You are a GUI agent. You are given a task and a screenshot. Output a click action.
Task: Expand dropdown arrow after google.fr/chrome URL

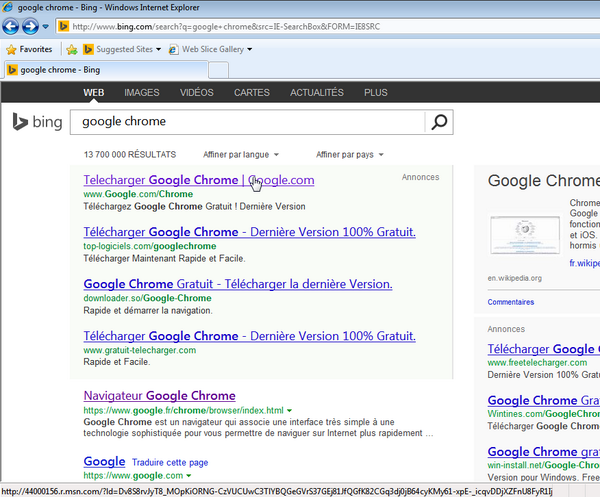pos(290,411)
